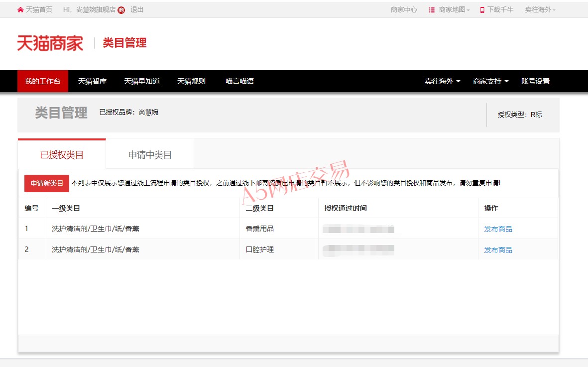This screenshot has width=588, height=367.
Task: Click the red 申请新类目 button
Action: tap(47, 183)
